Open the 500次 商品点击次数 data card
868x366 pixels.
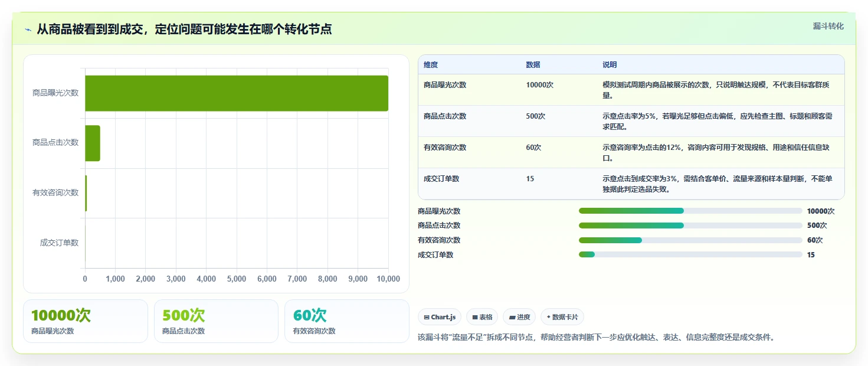[x=216, y=321]
